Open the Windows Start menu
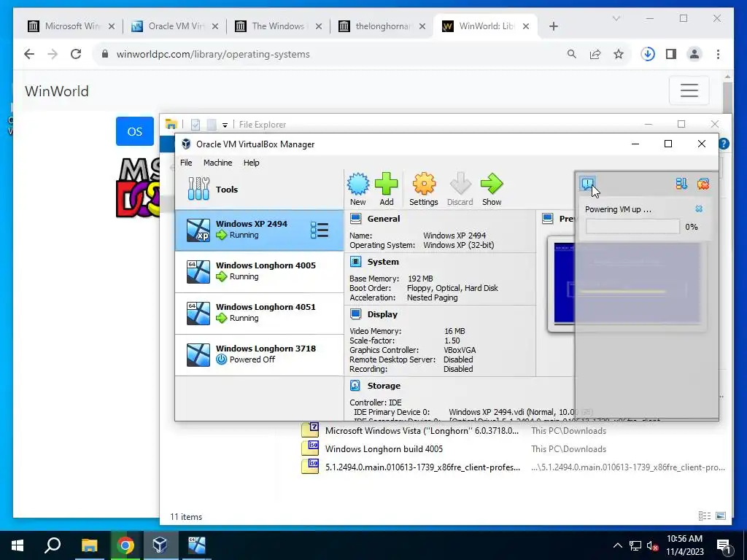 [18, 545]
